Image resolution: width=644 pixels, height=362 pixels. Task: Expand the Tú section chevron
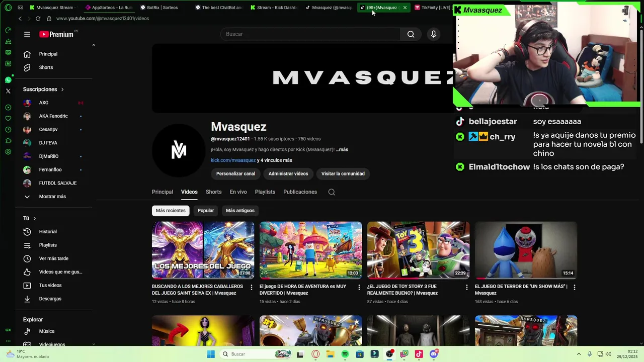pyautogui.click(x=34, y=218)
